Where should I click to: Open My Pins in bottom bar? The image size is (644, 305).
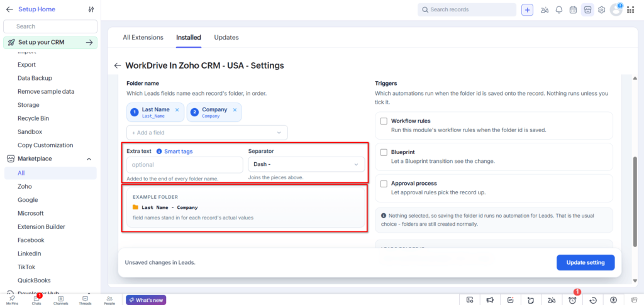12,300
